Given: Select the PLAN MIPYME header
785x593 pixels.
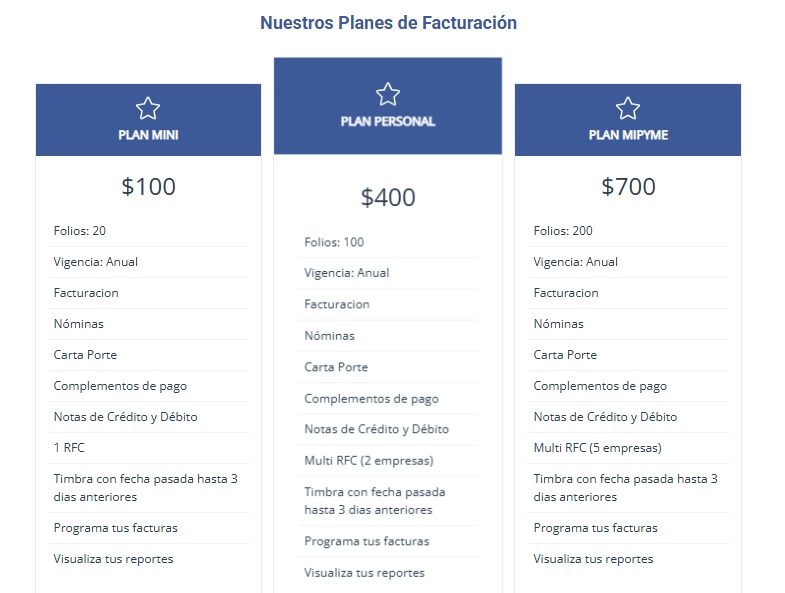Looking at the screenshot, I should tap(628, 135).
